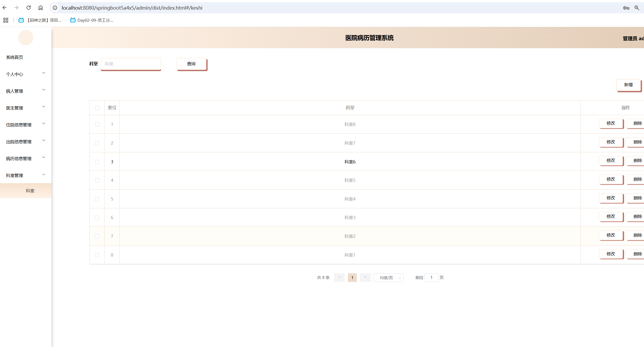Expand 个人中心 with its chevron
This screenshot has height=347, width=644.
tap(44, 73)
